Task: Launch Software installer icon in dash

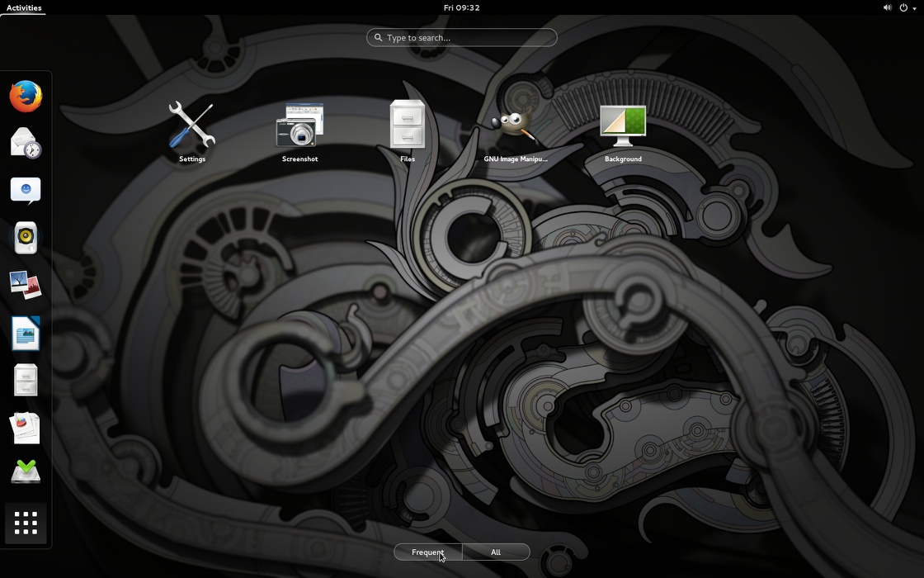Action: tap(26, 471)
